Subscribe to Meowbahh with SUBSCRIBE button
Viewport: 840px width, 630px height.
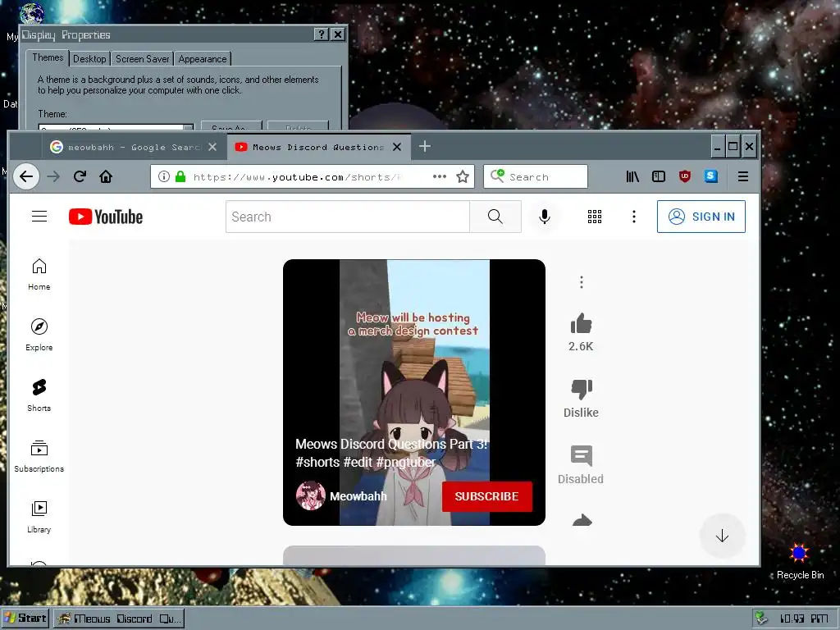tap(487, 496)
